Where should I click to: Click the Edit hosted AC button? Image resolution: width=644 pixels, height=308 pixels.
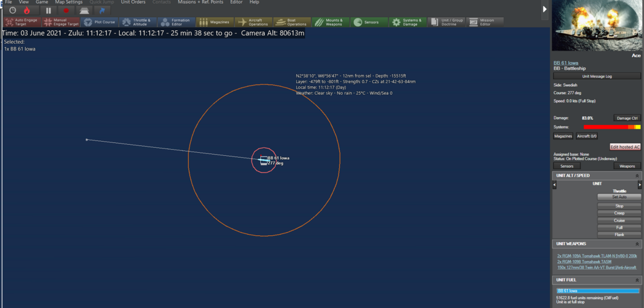625,147
